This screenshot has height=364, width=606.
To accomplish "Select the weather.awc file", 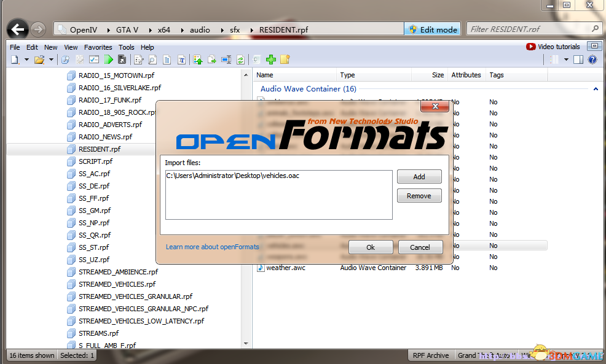I will [286, 268].
